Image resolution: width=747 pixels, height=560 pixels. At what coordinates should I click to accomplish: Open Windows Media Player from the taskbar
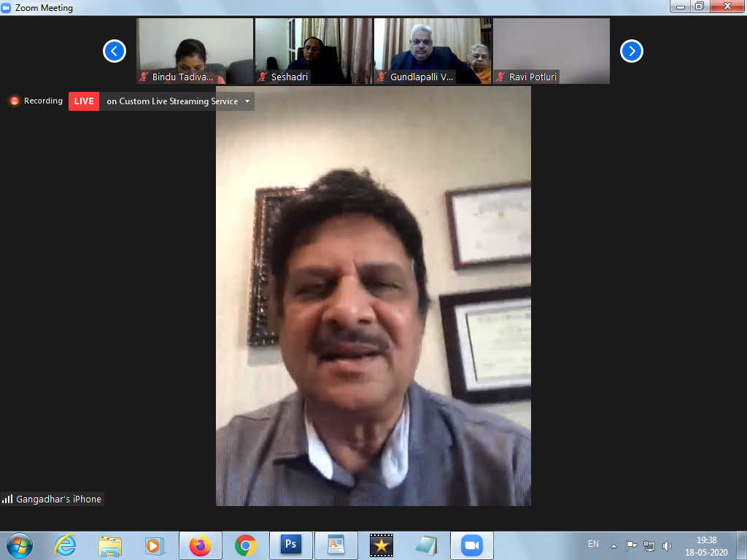click(x=155, y=545)
